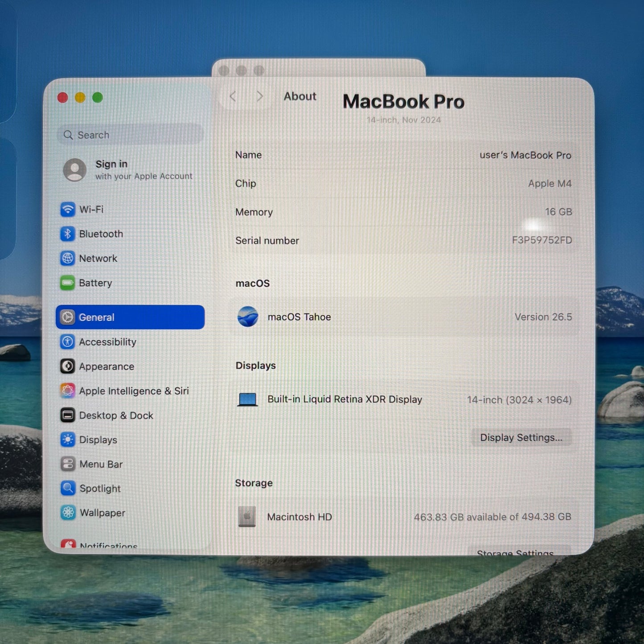The height and width of the screenshot is (644, 644).
Task: Click the 14-inch, Nov 2024 subtitle
Action: (x=404, y=120)
